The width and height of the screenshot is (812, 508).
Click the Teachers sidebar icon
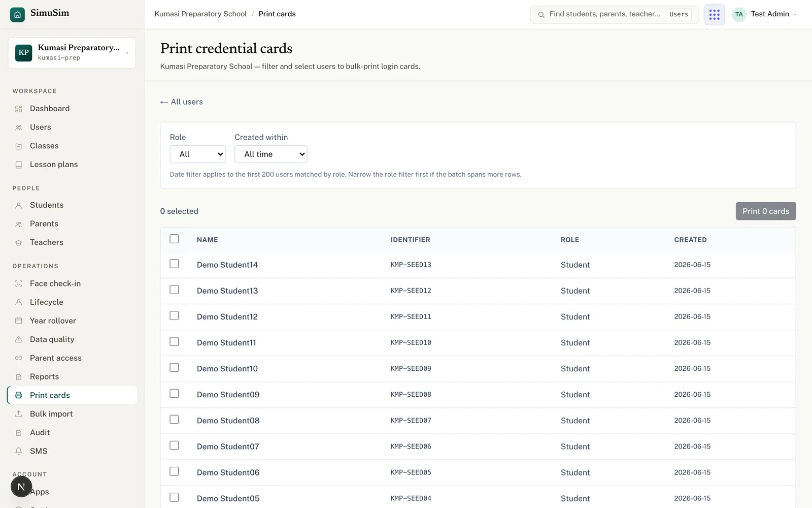pos(19,243)
